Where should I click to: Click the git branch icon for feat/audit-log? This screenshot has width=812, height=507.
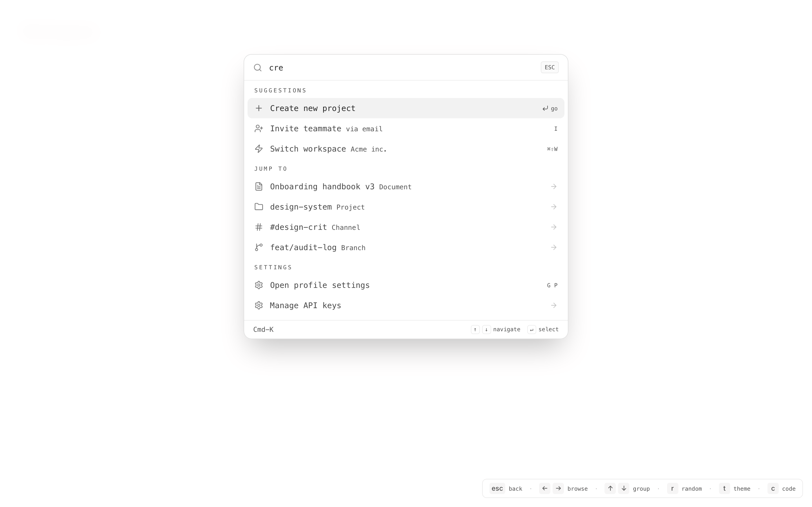point(258,248)
